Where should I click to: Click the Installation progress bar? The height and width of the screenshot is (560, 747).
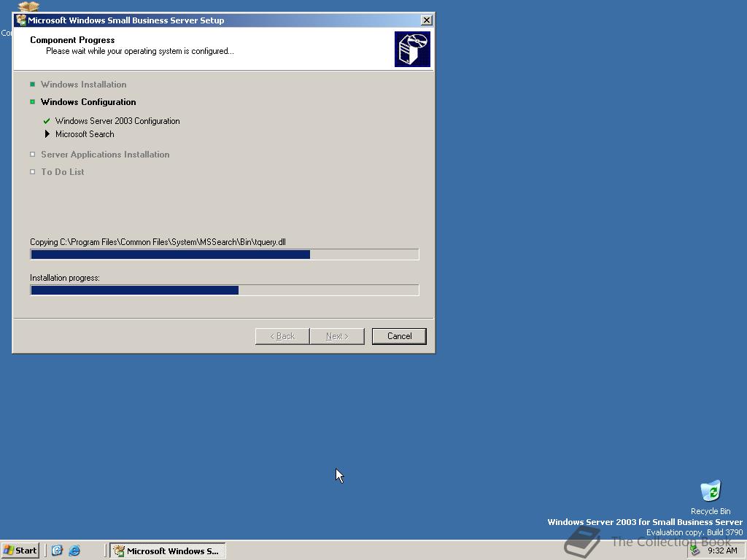(225, 290)
